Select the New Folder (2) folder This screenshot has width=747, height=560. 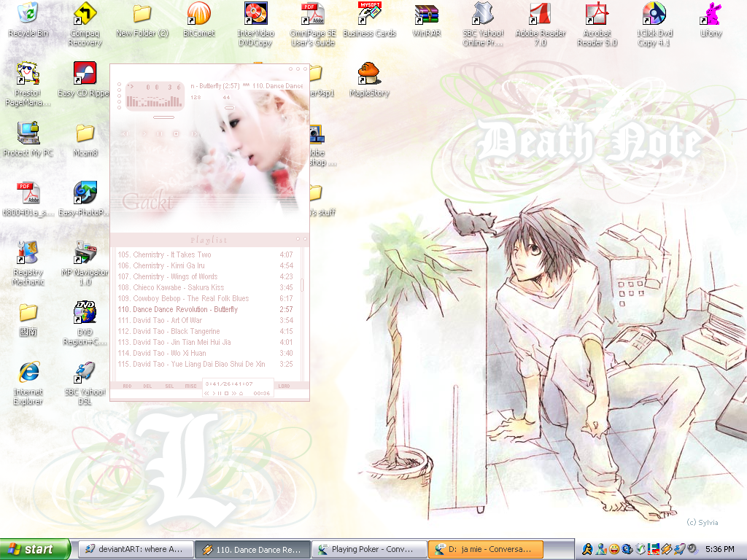click(142, 19)
